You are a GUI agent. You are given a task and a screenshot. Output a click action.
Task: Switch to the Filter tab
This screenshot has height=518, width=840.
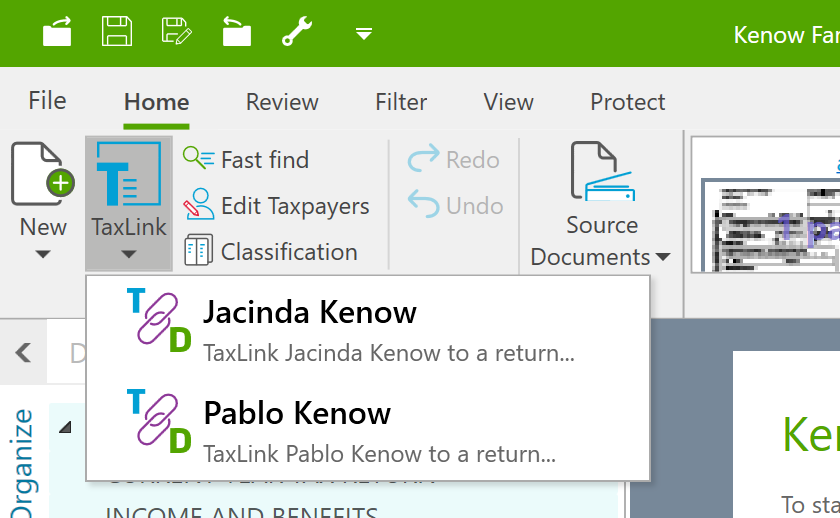pos(401,102)
